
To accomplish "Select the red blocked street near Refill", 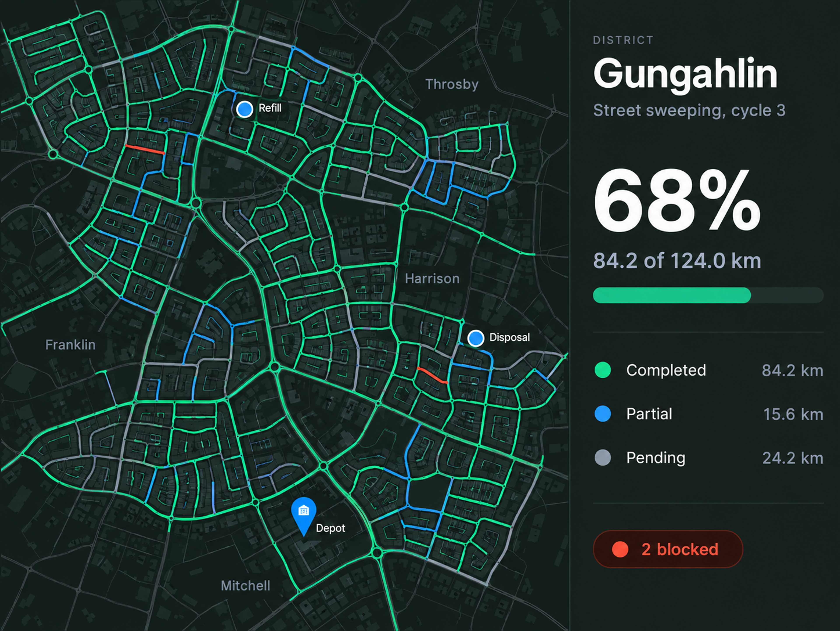I will tap(145, 149).
